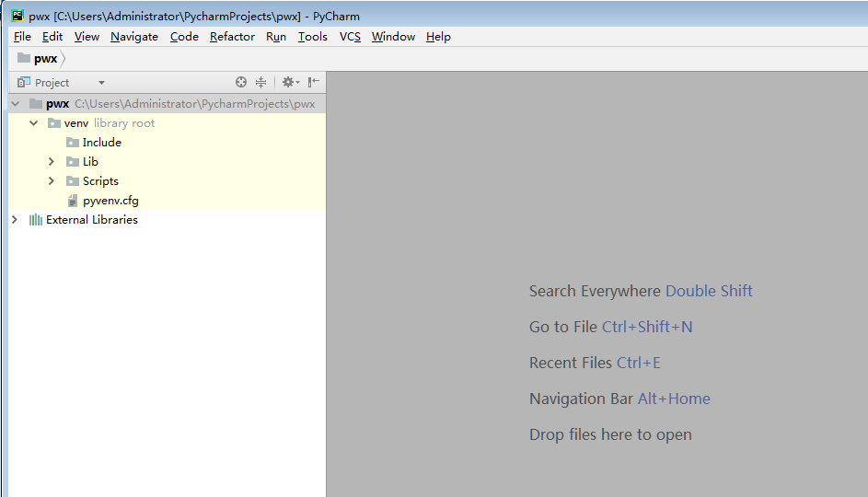Click the pyvenv.cfg file icon
Image resolution: width=868 pixels, height=497 pixels.
coord(73,201)
